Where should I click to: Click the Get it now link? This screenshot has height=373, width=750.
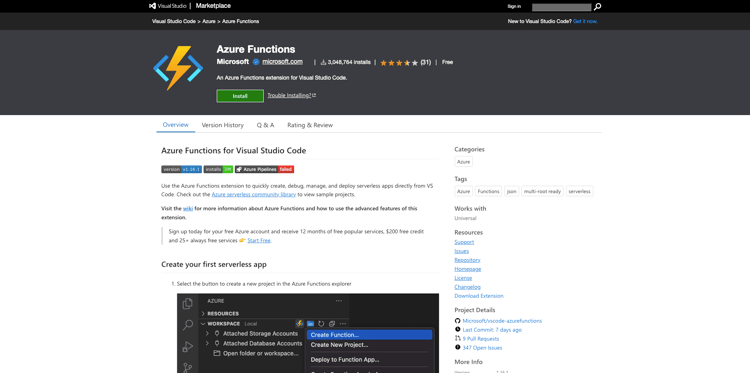point(585,22)
